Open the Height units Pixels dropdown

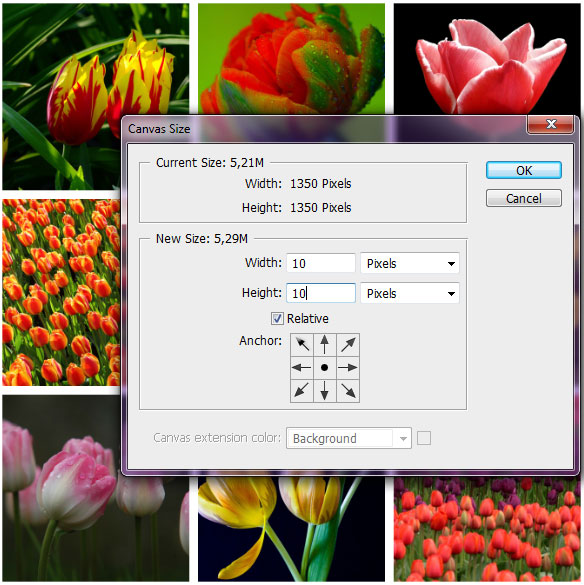click(410, 293)
